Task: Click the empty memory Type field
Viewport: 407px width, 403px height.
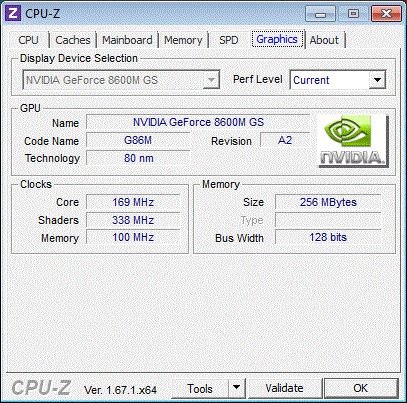Action: point(328,220)
